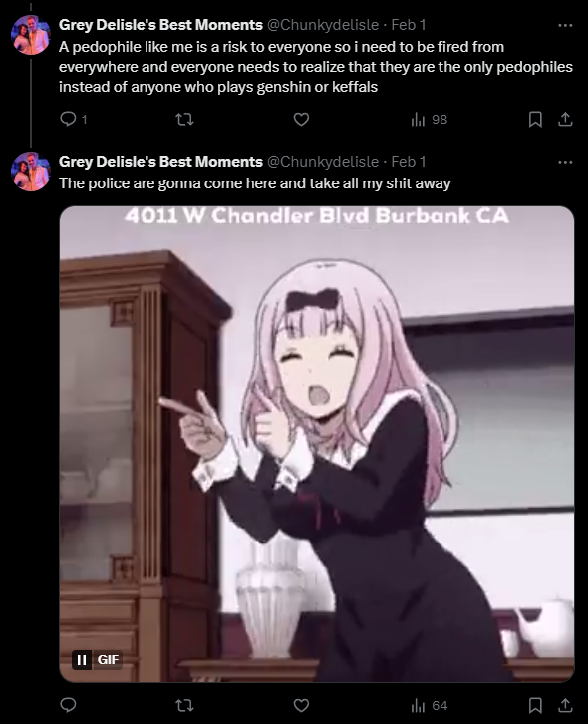Share the first tweet

(565, 119)
